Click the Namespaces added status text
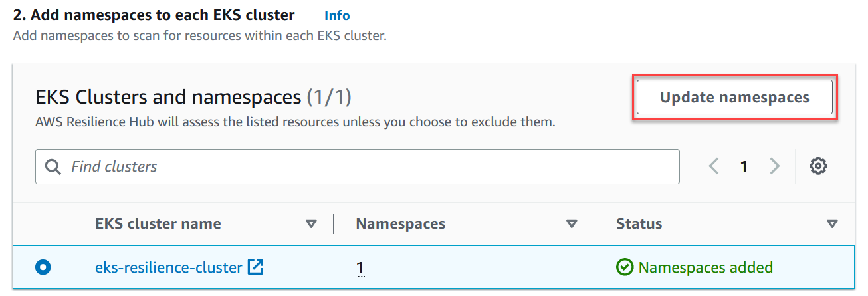The width and height of the screenshot is (868, 296). point(705,267)
